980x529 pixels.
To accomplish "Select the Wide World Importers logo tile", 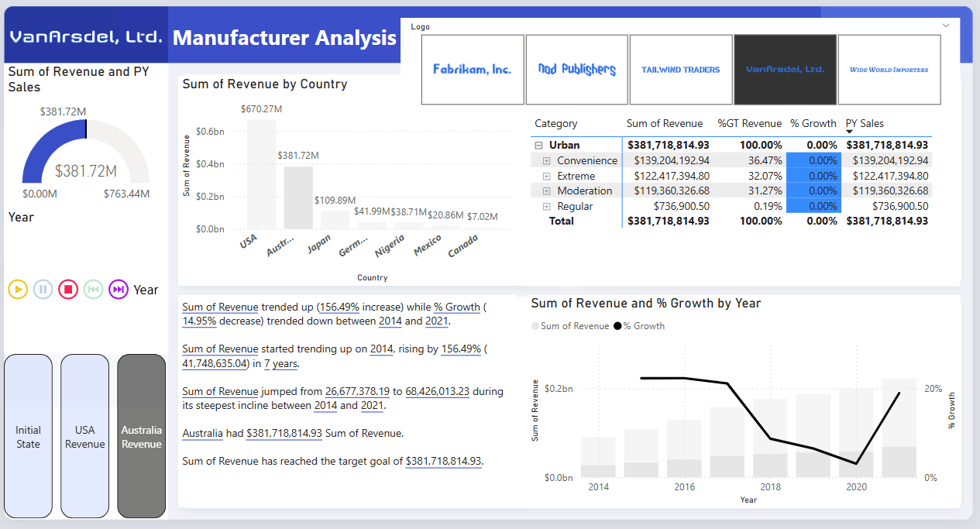I will [889, 70].
